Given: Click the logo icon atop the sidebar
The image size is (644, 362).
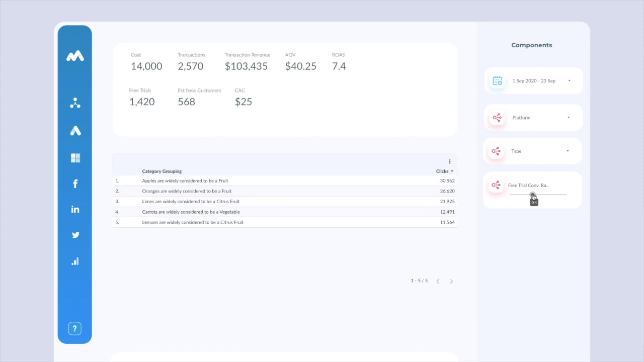Looking at the screenshot, I should pyautogui.click(x=75, y=56).
